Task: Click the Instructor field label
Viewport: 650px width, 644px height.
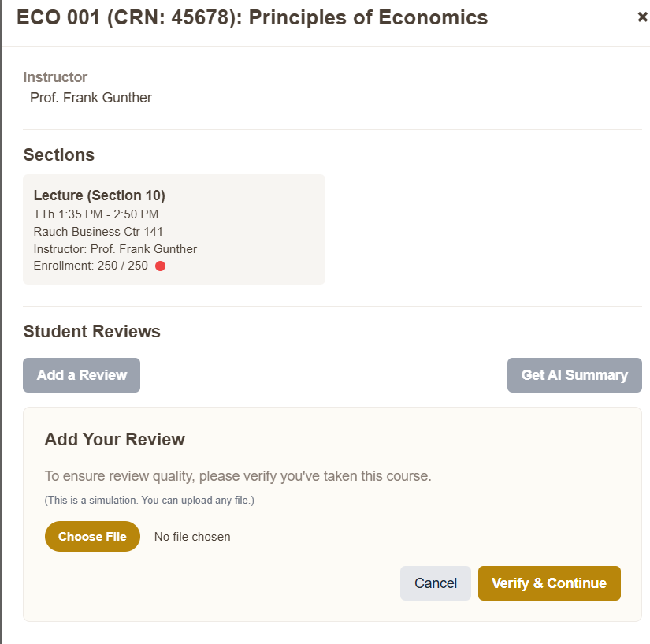Action: point(55,76)
